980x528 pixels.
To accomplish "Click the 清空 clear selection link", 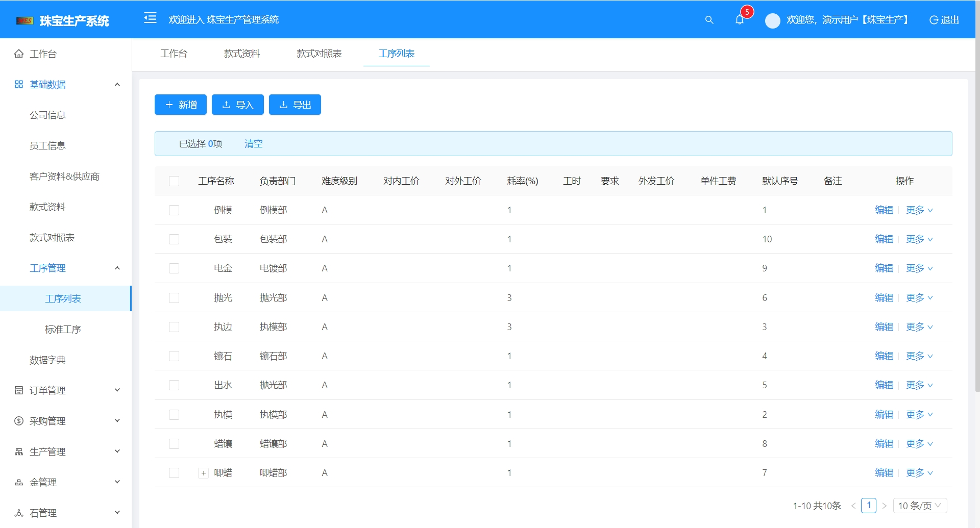I will 254,144.
